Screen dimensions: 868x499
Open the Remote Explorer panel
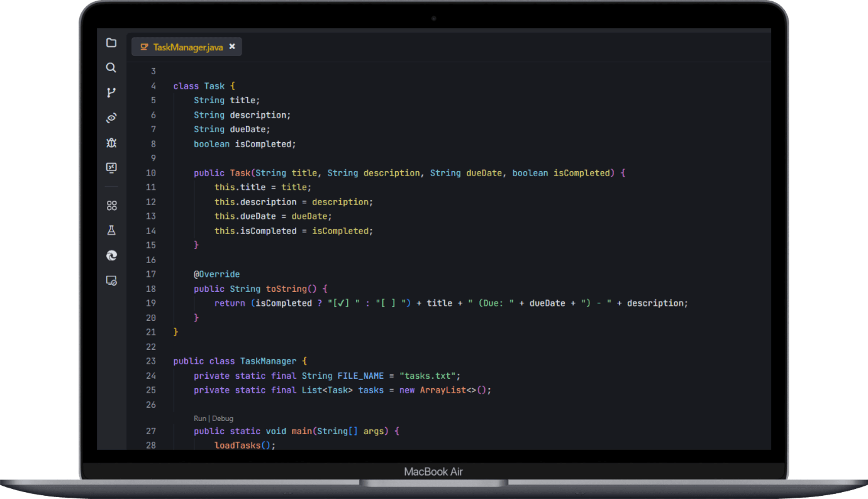(111, 281)
